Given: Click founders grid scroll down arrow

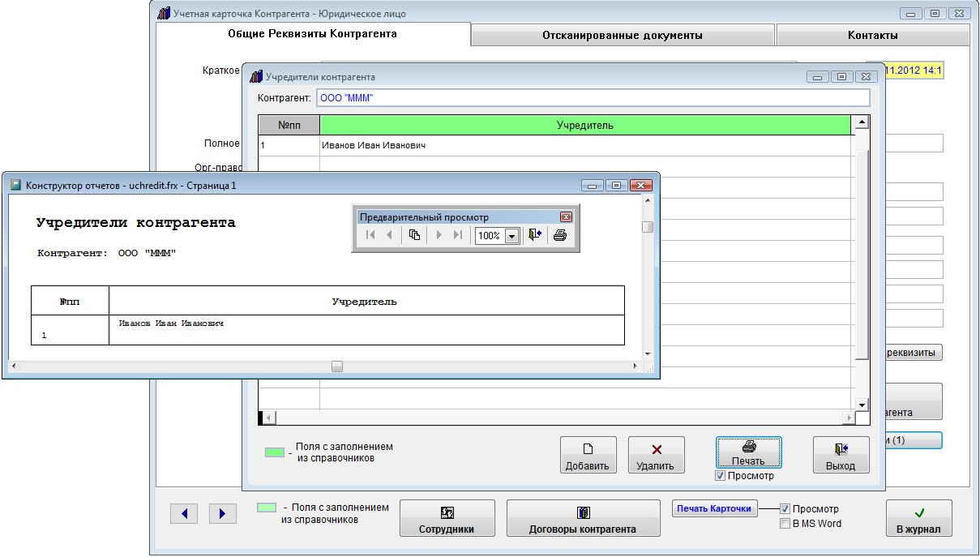Looking at the screenshot, I should point(861,404).
